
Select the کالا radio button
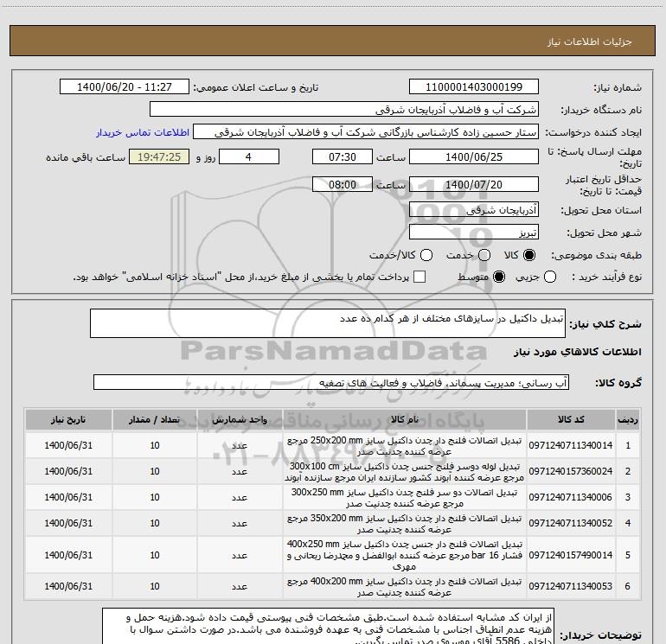tap(529, 255)
